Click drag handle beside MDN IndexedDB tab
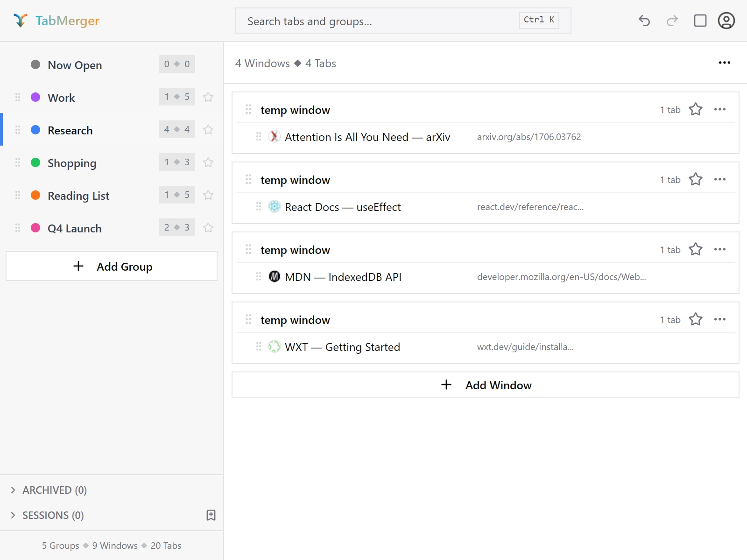Viewport: 747px width, 560px height. [x=259, y=277]
